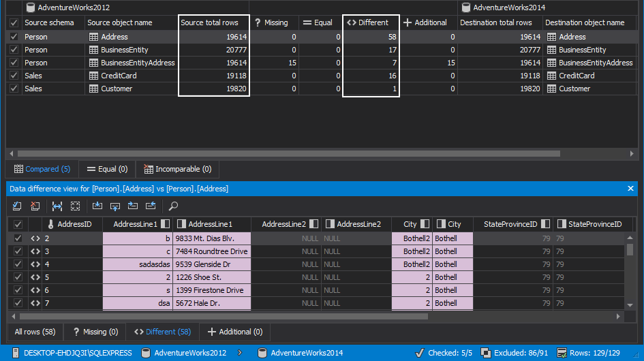
Task: Click the right-arrow sync icon in toolbar
Action: point(133,206)
